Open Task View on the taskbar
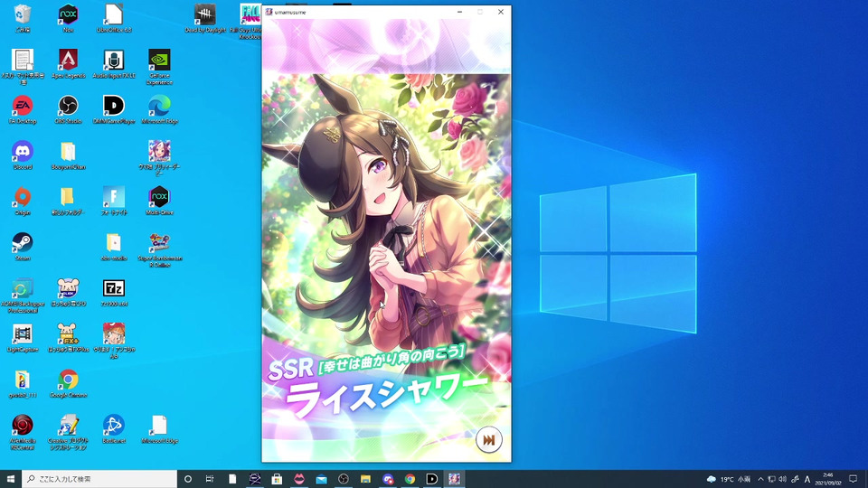 210,479
